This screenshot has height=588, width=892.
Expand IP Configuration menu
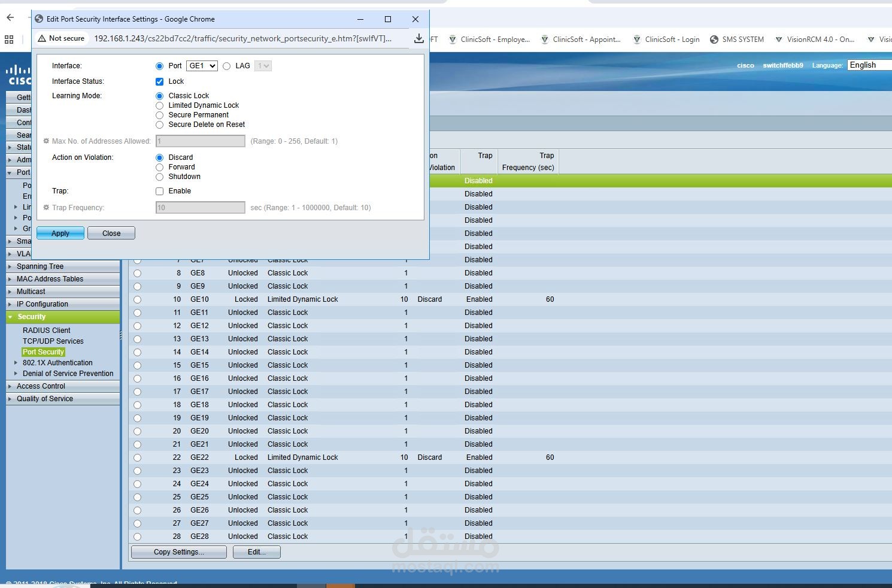63,304
